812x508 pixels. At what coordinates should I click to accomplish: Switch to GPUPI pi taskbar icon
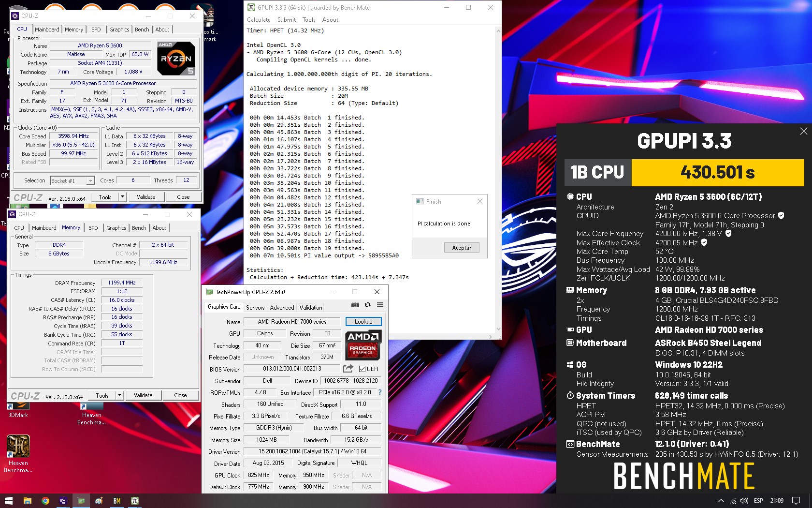pyautogui.click(x=135, y=501)
